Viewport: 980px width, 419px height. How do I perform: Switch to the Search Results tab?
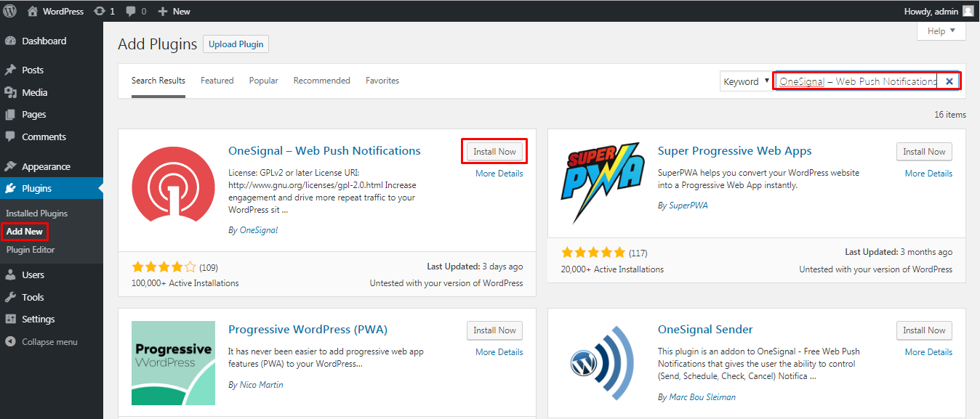[x=158, y=81]
